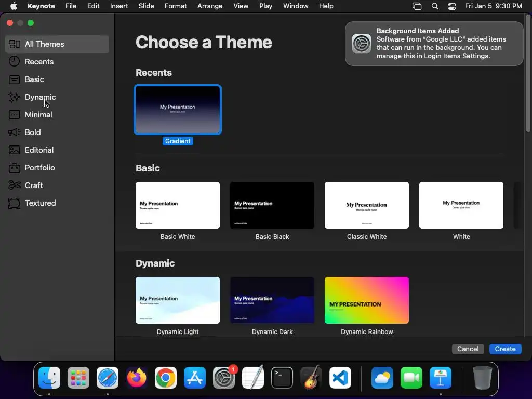Image resolution: width=532 pixels, height=399 pixels.
Task: Click the Recents clock icon in sidebar
Action: 14,61
